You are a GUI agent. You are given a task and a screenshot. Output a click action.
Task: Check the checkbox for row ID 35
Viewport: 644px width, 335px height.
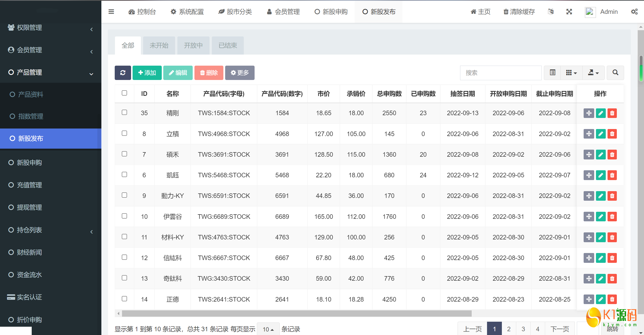pos(124,112)
